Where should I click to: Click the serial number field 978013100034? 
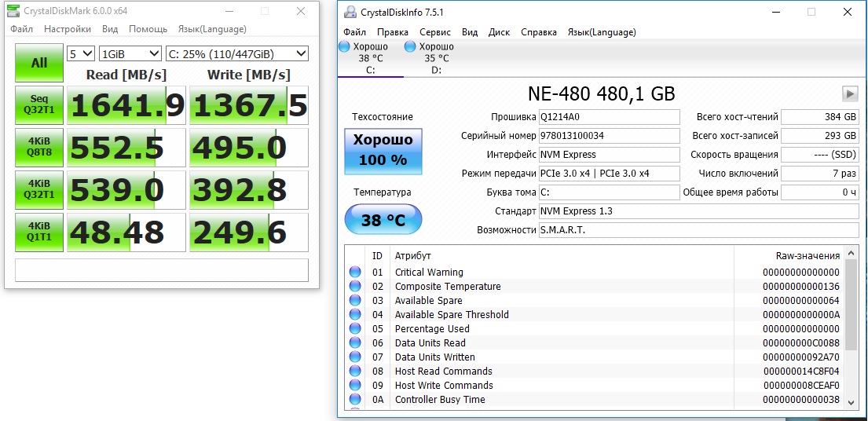pyautogui.click(x=609, y=136)
